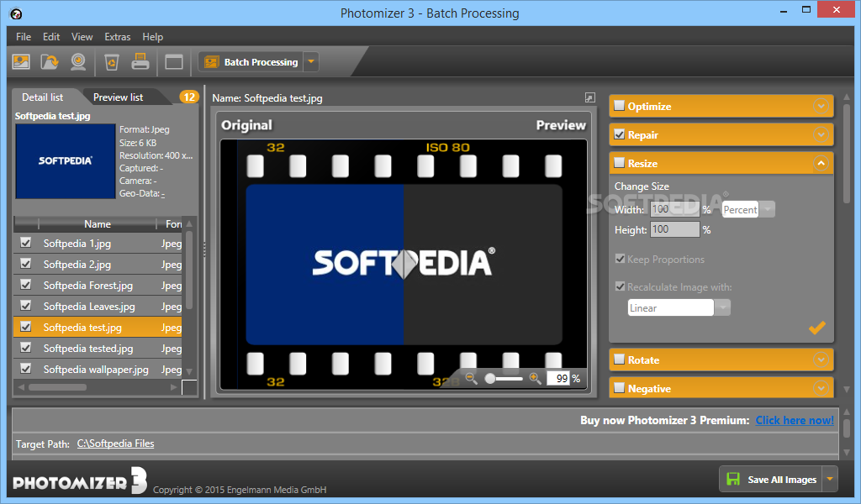Viewport: 861px width, 504px height.
Task: Click the green save disk icon
Action: (733, 479)
